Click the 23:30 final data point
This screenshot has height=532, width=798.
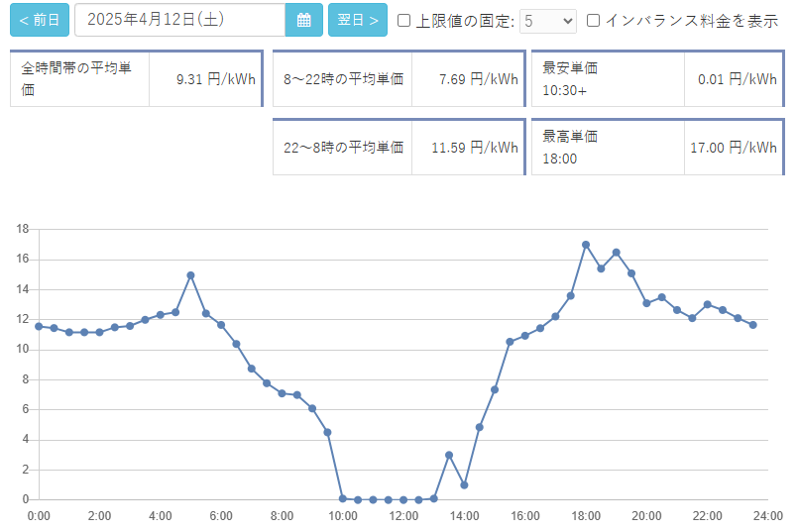pyautogui.click(x=753, y=325)
